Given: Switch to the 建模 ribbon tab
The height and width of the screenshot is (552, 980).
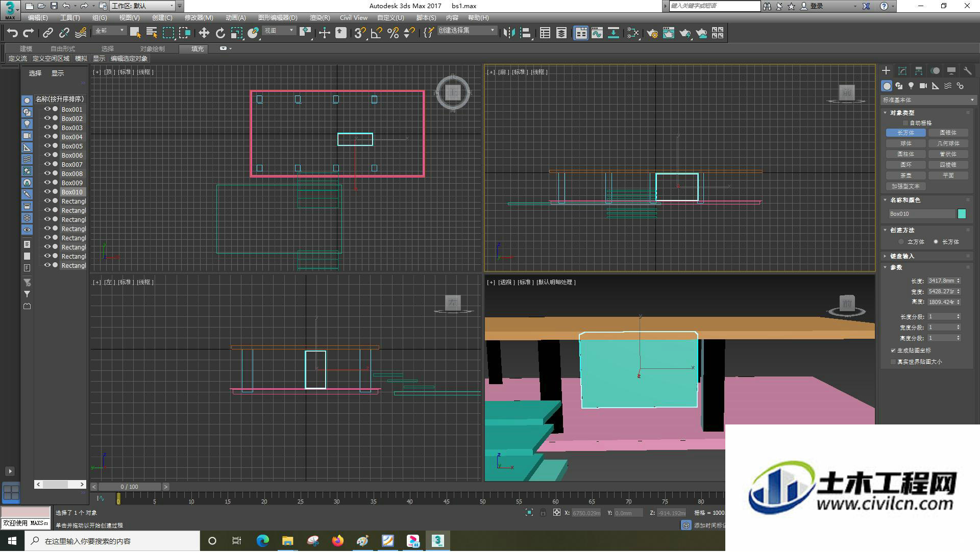Looking at the screenshot, I should pos(26,48).
